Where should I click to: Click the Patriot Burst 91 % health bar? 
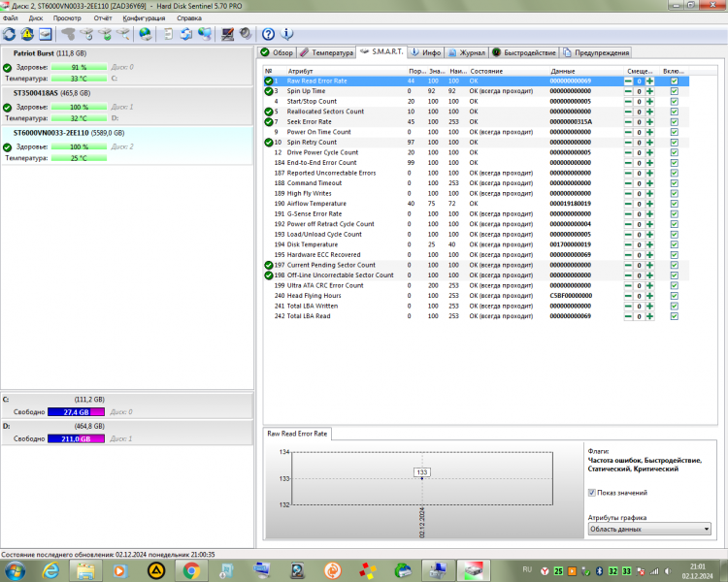[x=79, y=67]
